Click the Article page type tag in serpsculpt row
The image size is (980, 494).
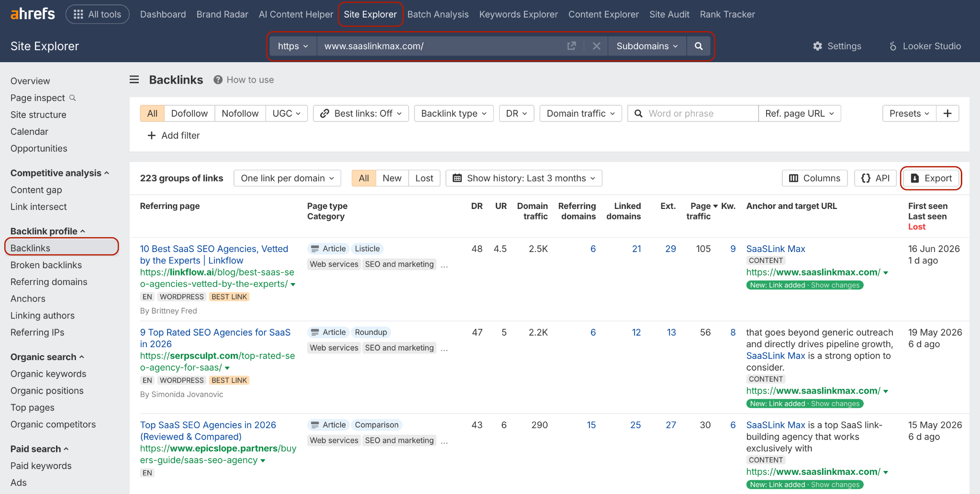(x=328, y=332)
